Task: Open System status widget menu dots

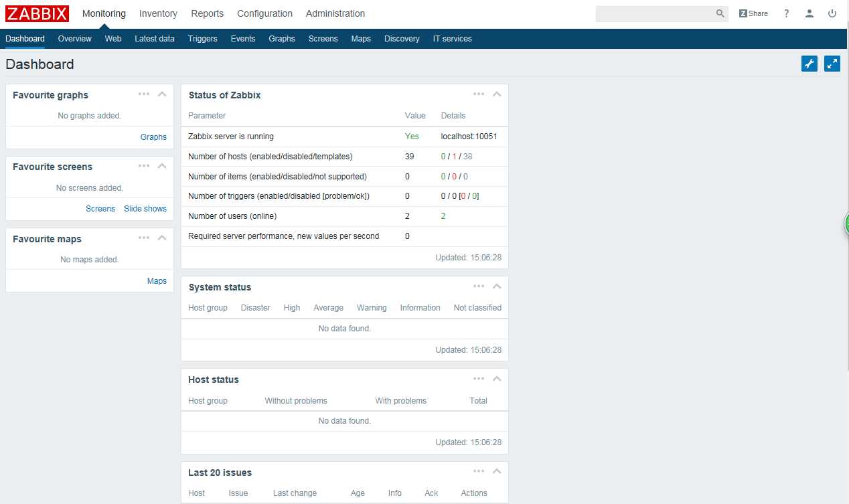Action: pos(479,286)
